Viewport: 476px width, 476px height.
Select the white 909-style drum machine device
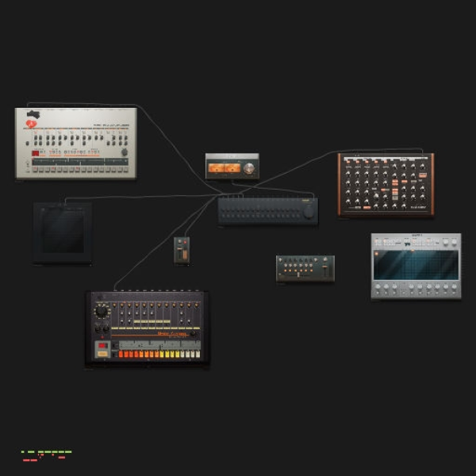click(76, 144)
